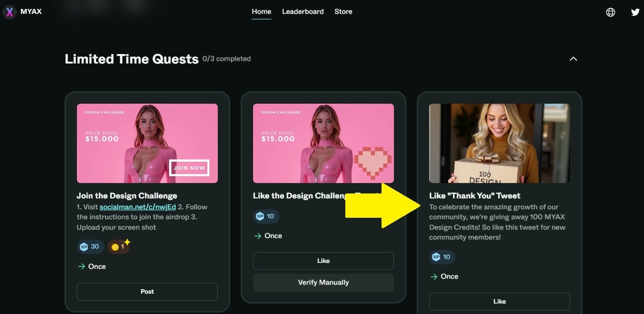Click the 30 XP reward badge
This screenshot has width=644, height=314.
[x=90, y=247]
